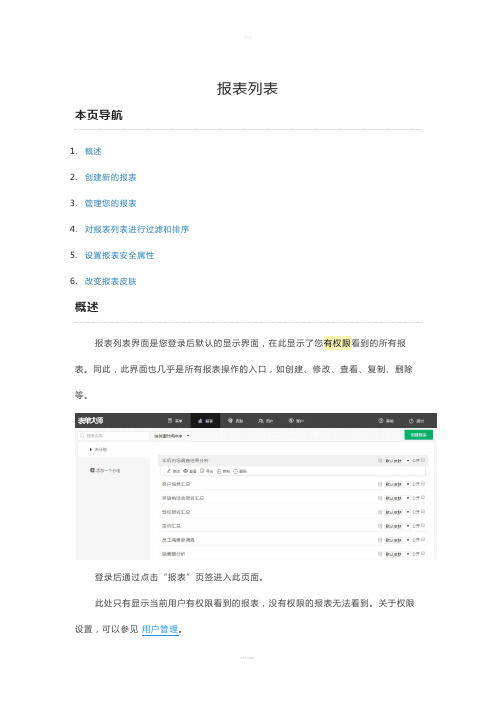The image size is (496, 702).
Task: Follow the 创建新的报表 link
Action: click(x=111, y=177)
